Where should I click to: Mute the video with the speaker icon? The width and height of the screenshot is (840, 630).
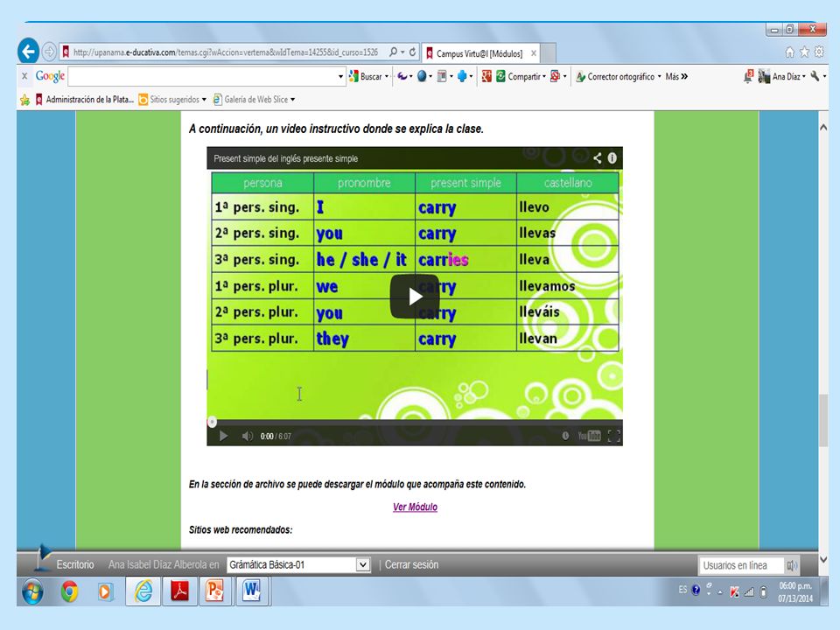pyautogui.click(x=247, y=436)
